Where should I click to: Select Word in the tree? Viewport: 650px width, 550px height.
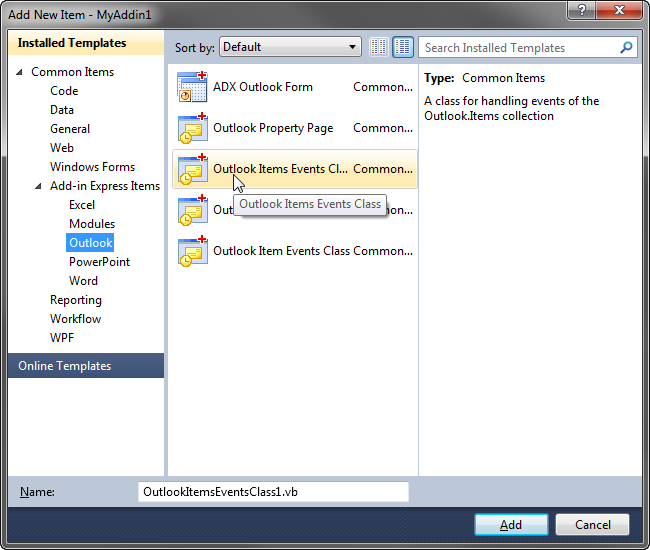click(83, 281)
